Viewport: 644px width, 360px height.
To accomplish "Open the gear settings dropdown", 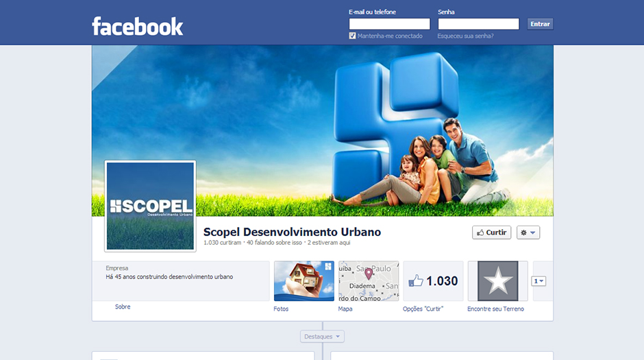I will 528,232.
